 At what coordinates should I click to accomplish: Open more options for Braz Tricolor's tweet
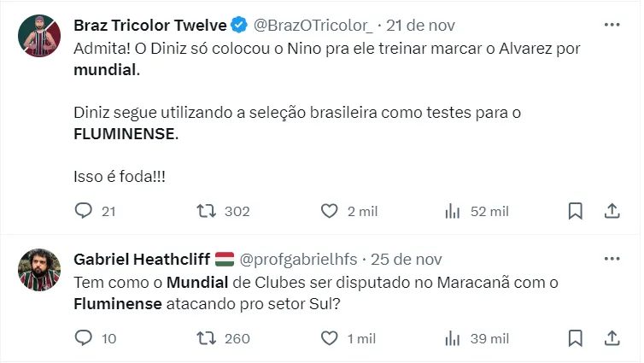[x=612, y=25]
